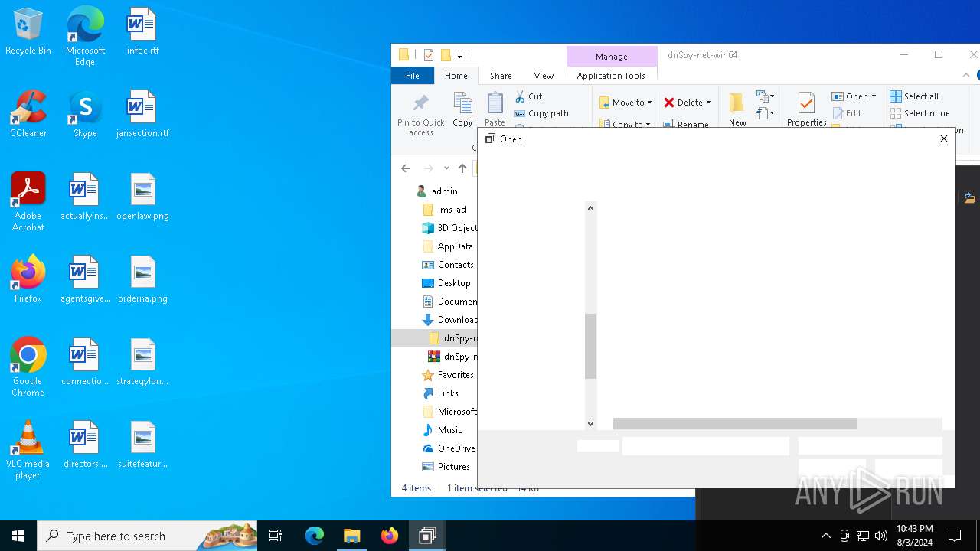Click horizontal scrollbar thumb in Open dialog
980x551 pixels.
[735, 424]
